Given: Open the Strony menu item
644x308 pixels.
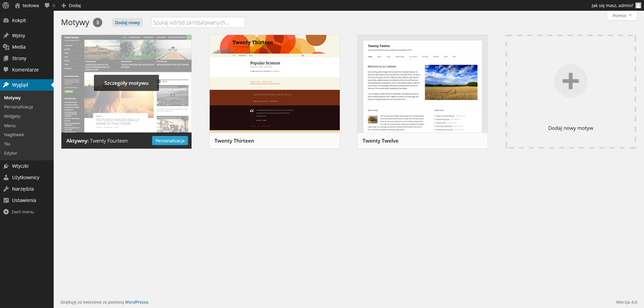Looking at the screenshot, I should click(27, 58).
